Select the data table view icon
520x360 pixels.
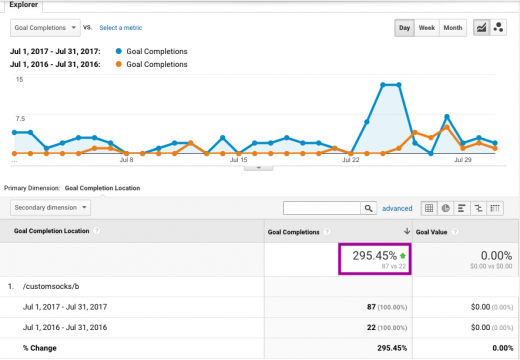pyautogui.click(x=429, y=208)
